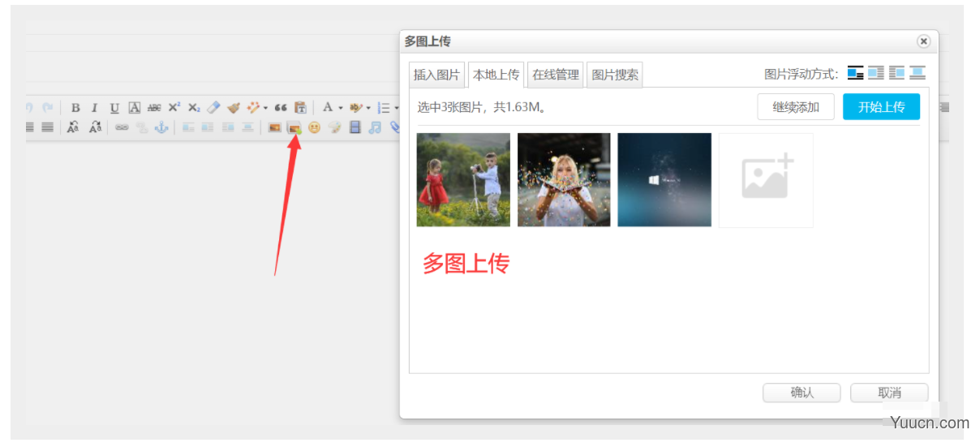Switch to the 在线管理 tab
Viewport: 980px width, 447px height.
[x=556, y=75]
